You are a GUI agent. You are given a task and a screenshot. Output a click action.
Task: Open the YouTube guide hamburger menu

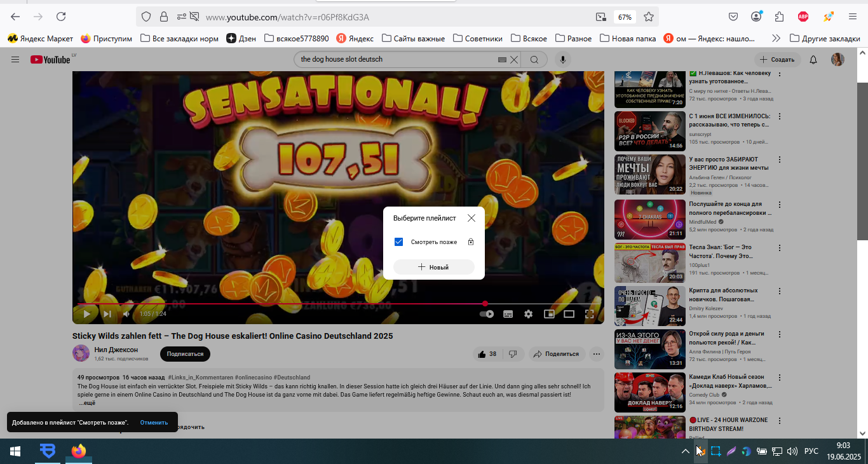tap(15, 60)
